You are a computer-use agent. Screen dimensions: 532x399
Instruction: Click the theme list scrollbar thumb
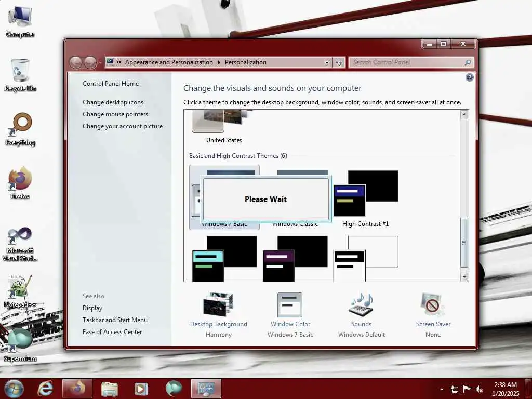464,243
